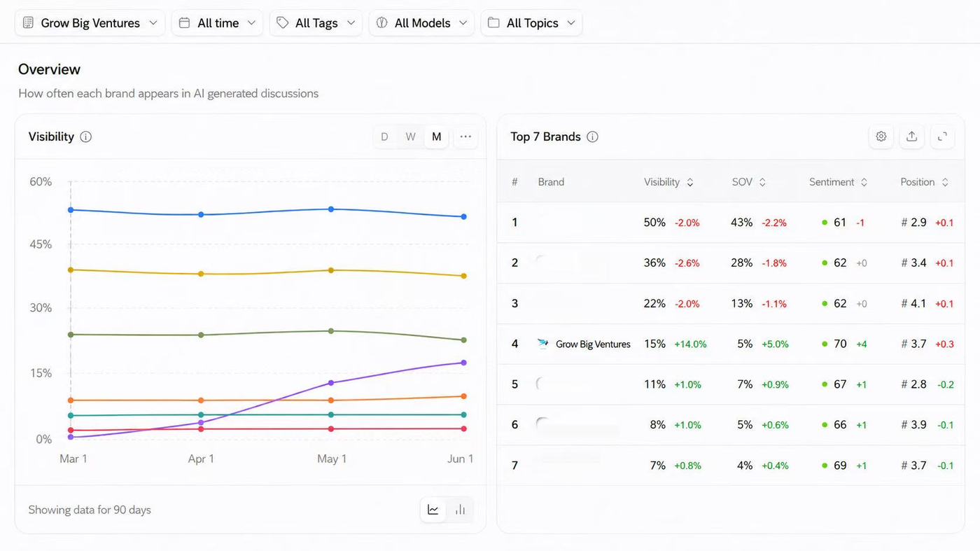980x551 pixels.
Task: Click the Showing data for 90 days text
Action: pyautogui.click(x=90, y=510)
